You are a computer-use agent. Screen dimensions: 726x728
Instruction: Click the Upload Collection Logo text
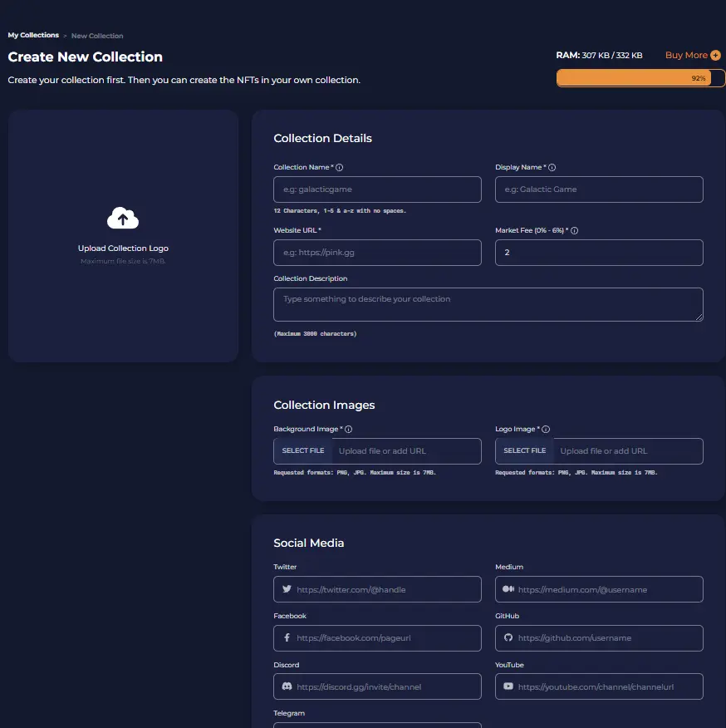coord(123,248)
